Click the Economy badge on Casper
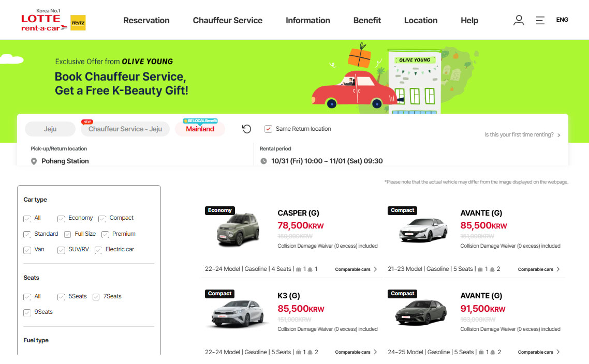Viewport: 589px width, 364px height. click(220, 210)
